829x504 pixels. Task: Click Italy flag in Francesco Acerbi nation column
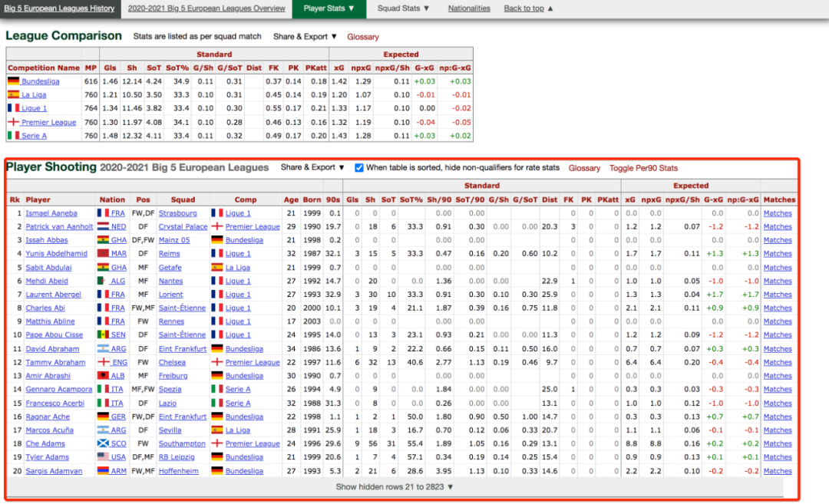tap(103, 403)
